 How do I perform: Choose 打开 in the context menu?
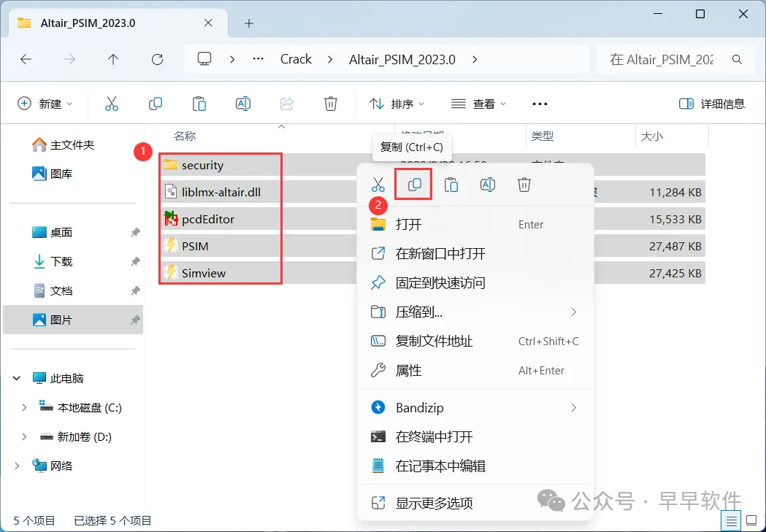475,225
